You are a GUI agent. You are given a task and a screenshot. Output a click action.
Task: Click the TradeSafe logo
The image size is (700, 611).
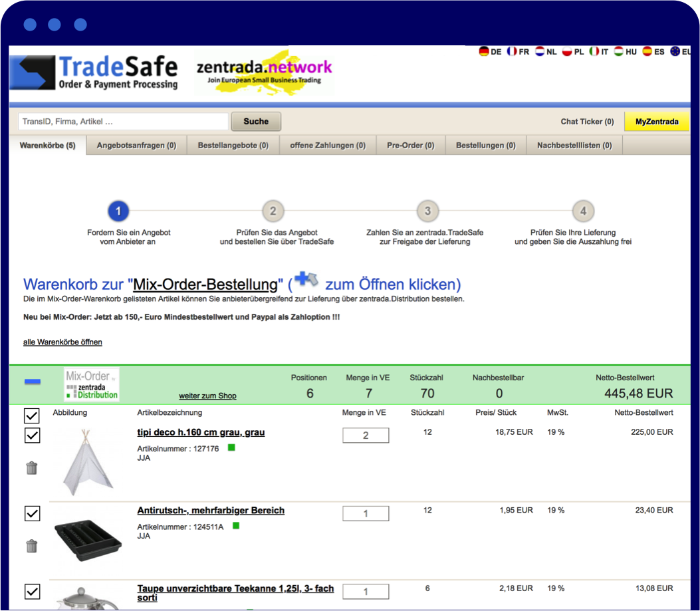coord(94,72)
